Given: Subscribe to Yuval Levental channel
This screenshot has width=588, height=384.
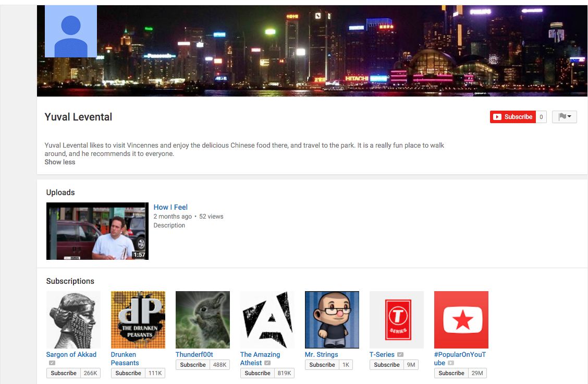Looking at the screenshot, I should coord(512,117).
